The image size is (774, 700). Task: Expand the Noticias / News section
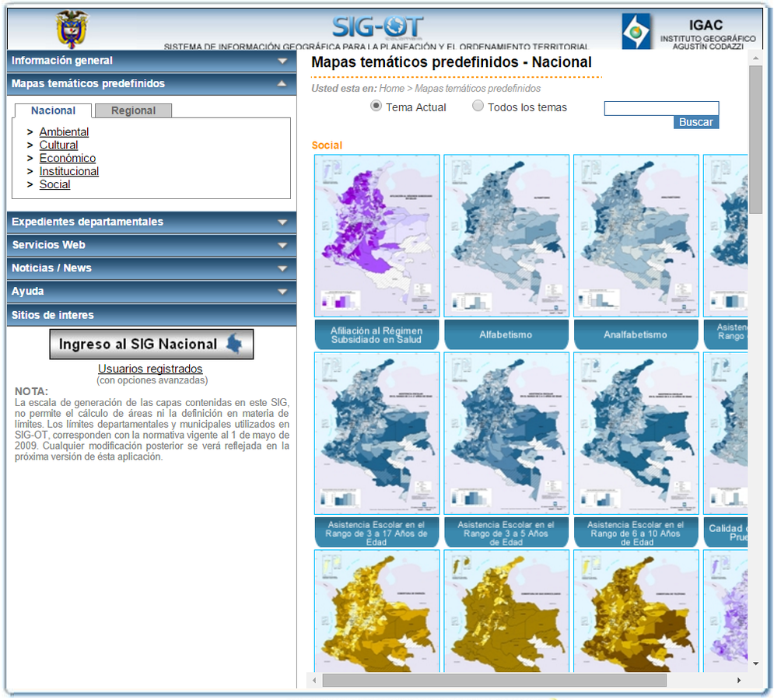[152, 268]
